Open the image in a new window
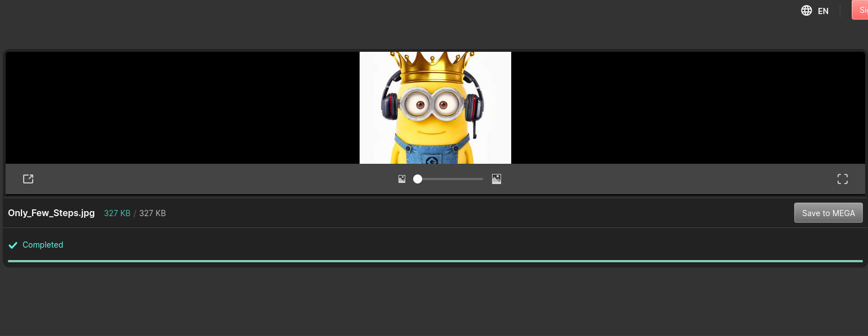 click(28, 179)
